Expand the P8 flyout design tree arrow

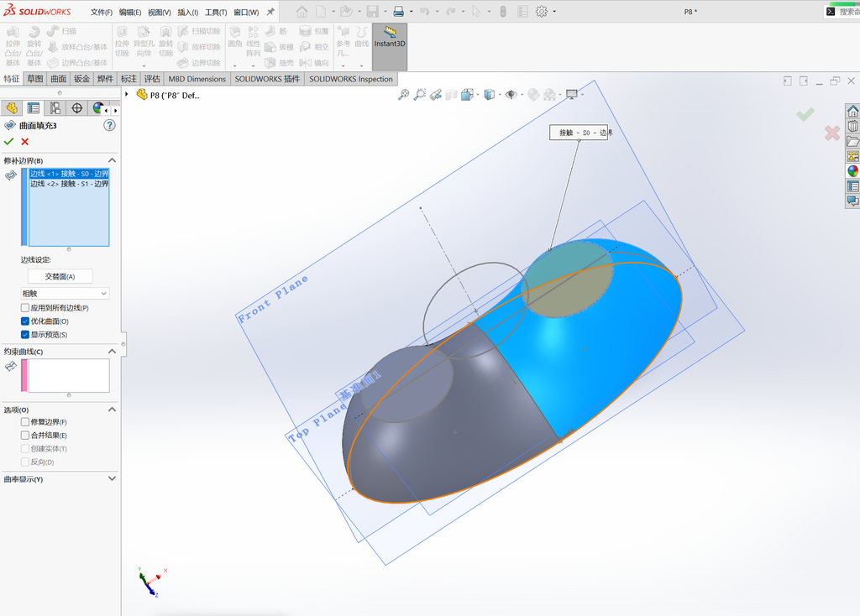[127, 94]
